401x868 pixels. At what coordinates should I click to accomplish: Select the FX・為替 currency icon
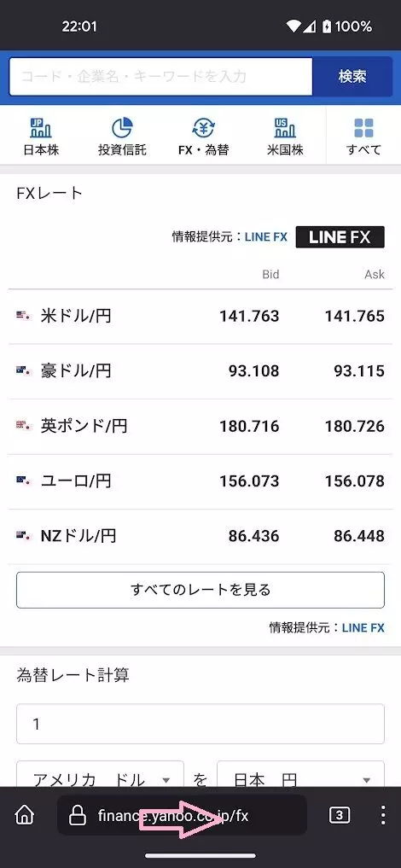tap(203, 128)
